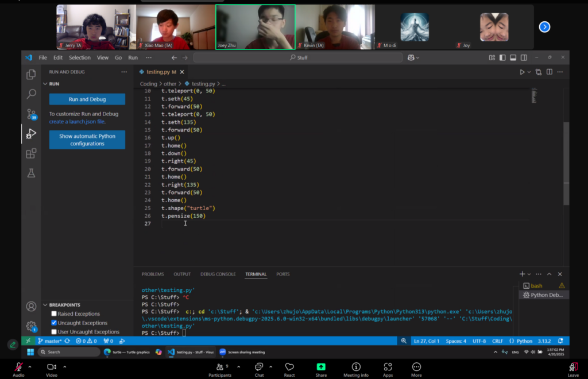588x379 pixels.
Task: Open the Edit menu
Action: tap(58, 57)
